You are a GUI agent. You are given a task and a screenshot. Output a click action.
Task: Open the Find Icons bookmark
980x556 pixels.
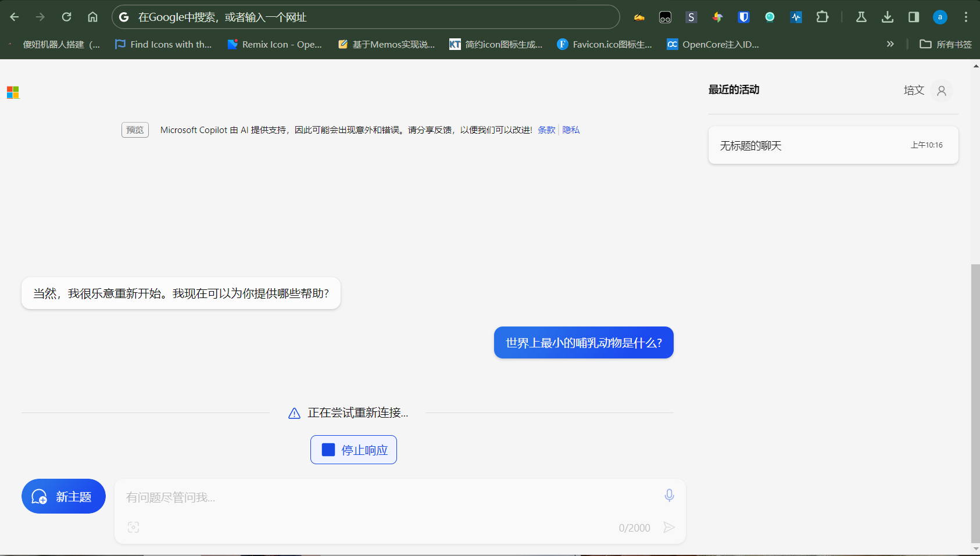[x=163, y=44]
